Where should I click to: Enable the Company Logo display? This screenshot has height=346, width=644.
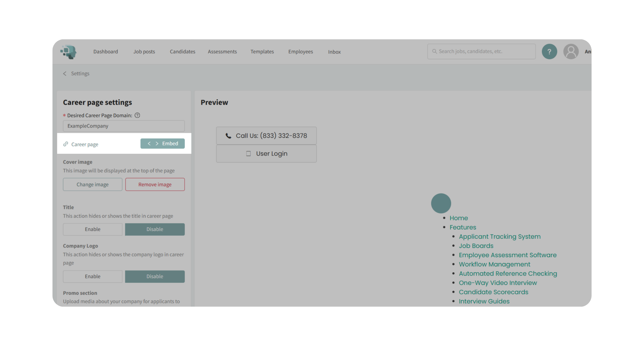coord(93,276)
